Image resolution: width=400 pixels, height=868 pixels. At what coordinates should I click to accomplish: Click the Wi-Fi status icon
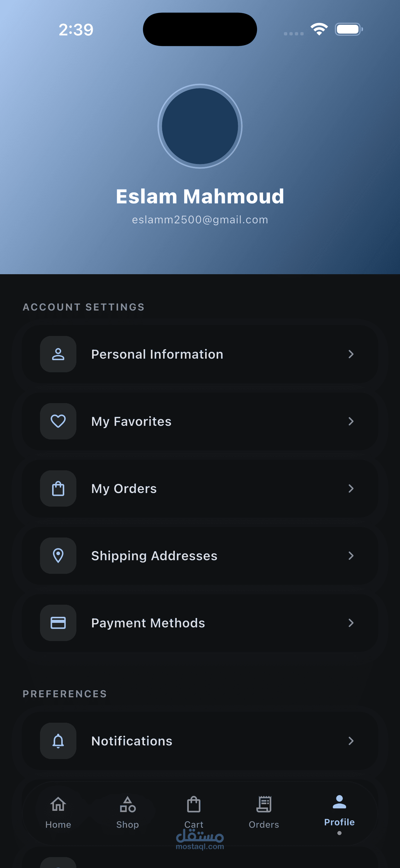[319, 29]
